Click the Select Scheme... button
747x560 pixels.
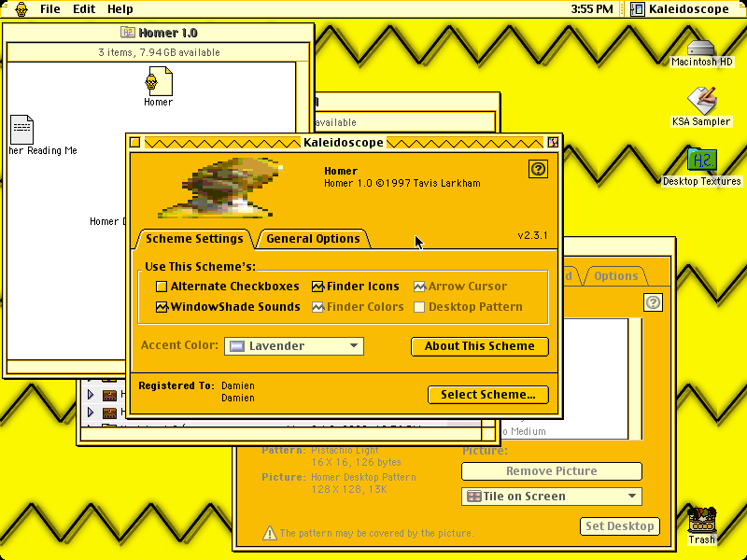click(x=488, y=395)
